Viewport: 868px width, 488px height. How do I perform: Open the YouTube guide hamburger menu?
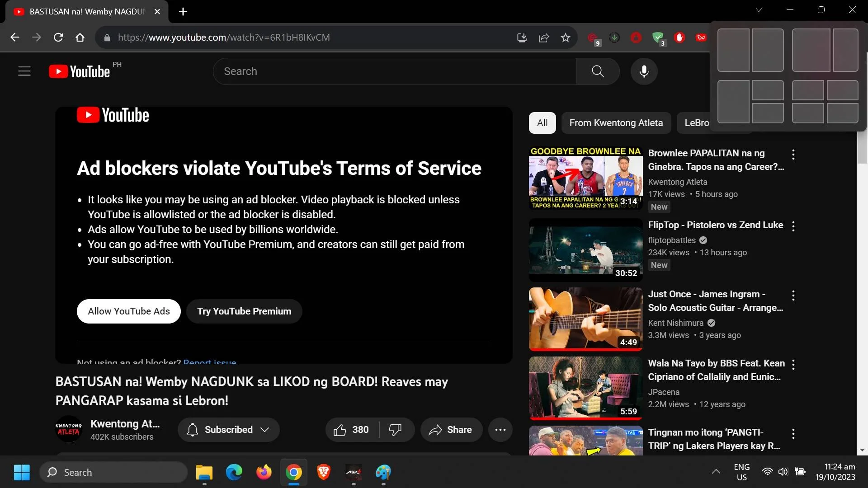(x=24, y=71)
